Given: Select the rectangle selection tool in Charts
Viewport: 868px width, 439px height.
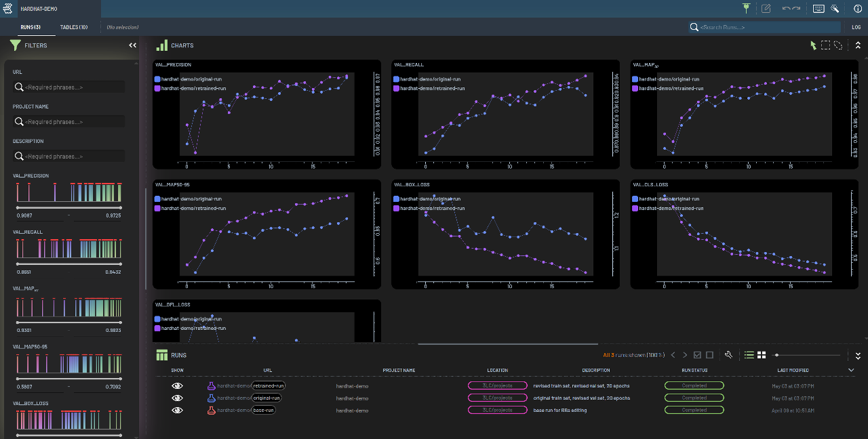Looking at the screenshot, I should [825, 45].
